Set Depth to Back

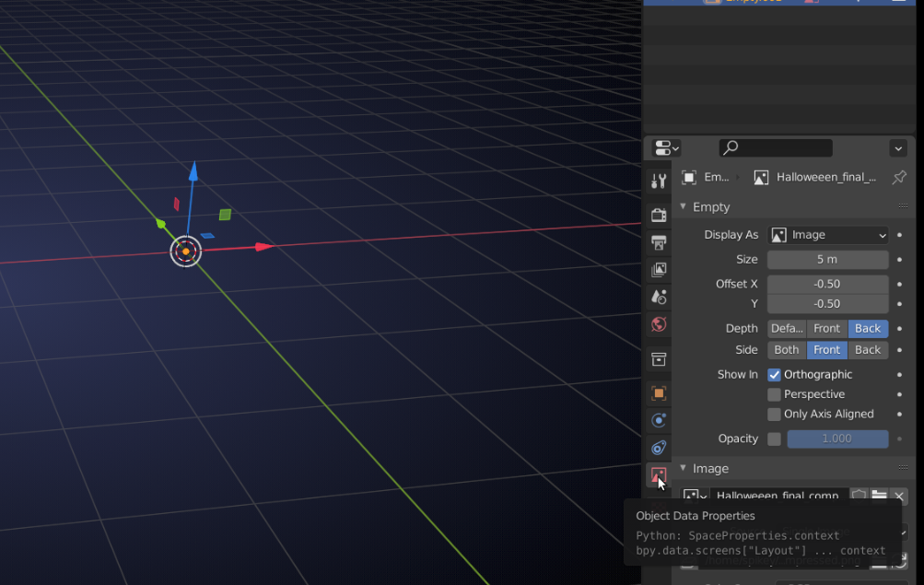coord(868,329)
